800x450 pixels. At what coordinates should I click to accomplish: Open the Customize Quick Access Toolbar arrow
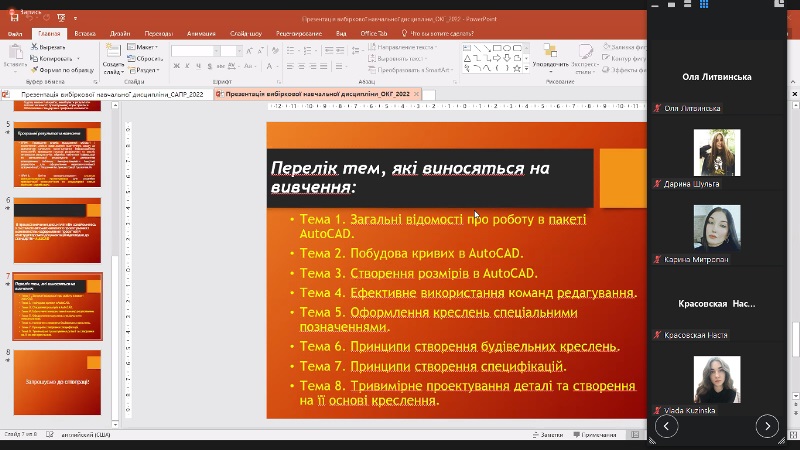point(76,18)
